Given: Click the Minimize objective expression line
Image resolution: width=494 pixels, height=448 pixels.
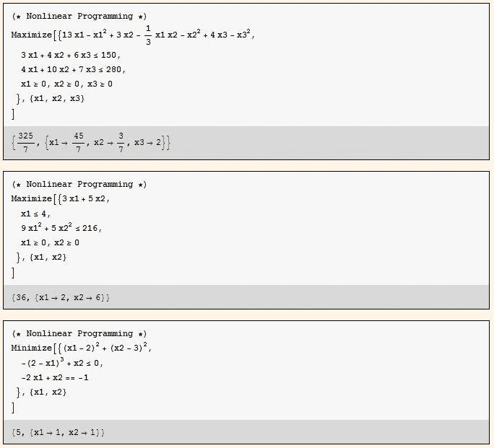Looking at the screenshot, I should click(82, 348).
